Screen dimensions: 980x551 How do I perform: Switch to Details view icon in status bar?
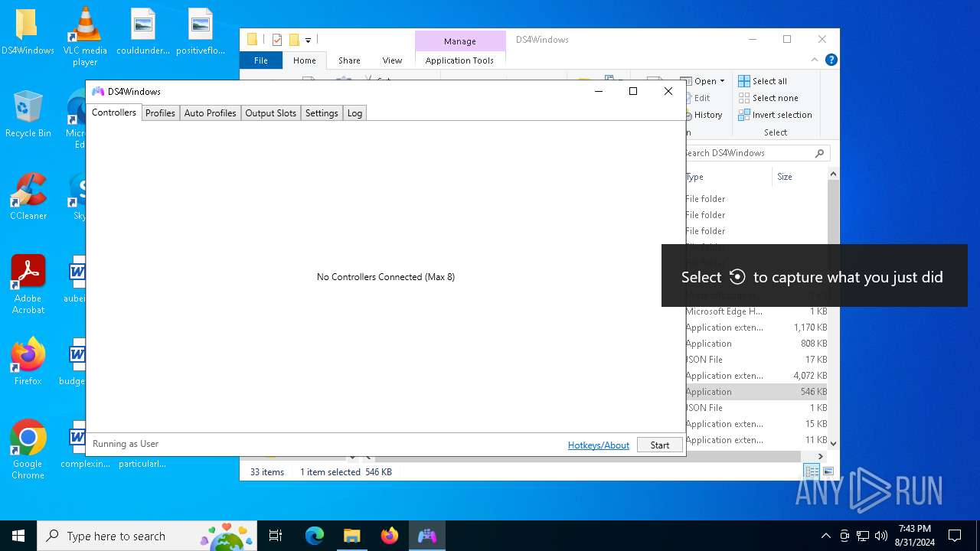pos(812,472)
